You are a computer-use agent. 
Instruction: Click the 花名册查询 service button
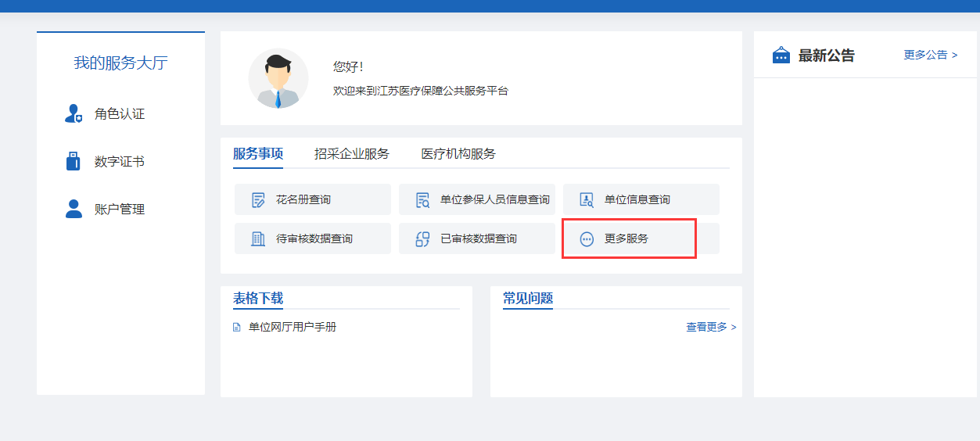click(313, 200)
